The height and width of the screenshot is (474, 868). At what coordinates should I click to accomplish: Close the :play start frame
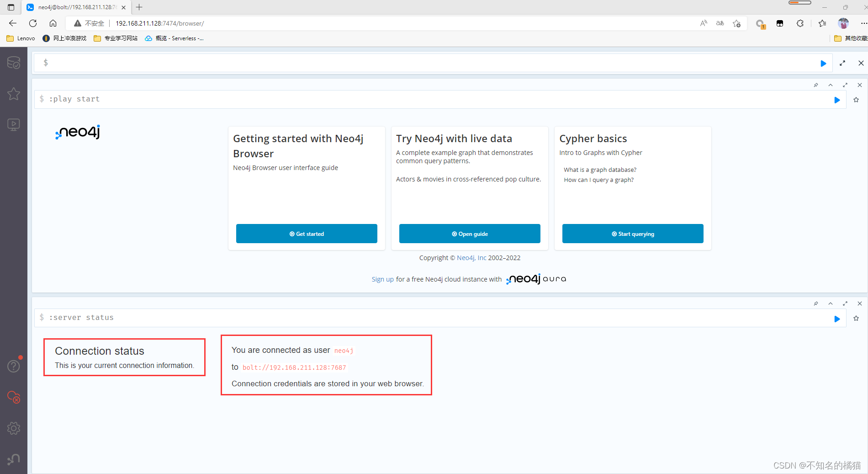pos(860,85)
